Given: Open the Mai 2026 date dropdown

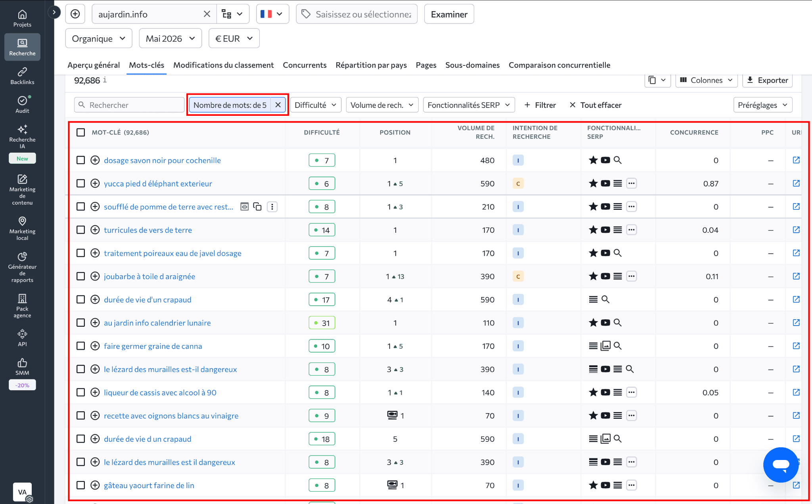Looking at the screenshot, I should 170,38.
